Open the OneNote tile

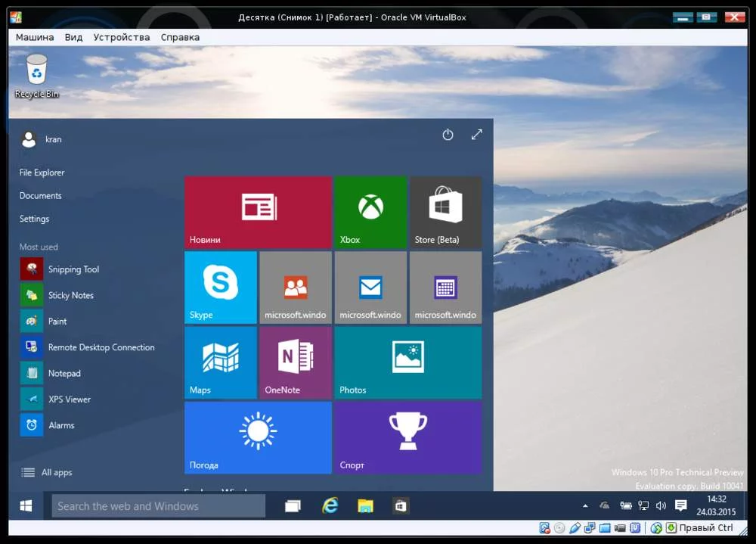coord(296,362)
